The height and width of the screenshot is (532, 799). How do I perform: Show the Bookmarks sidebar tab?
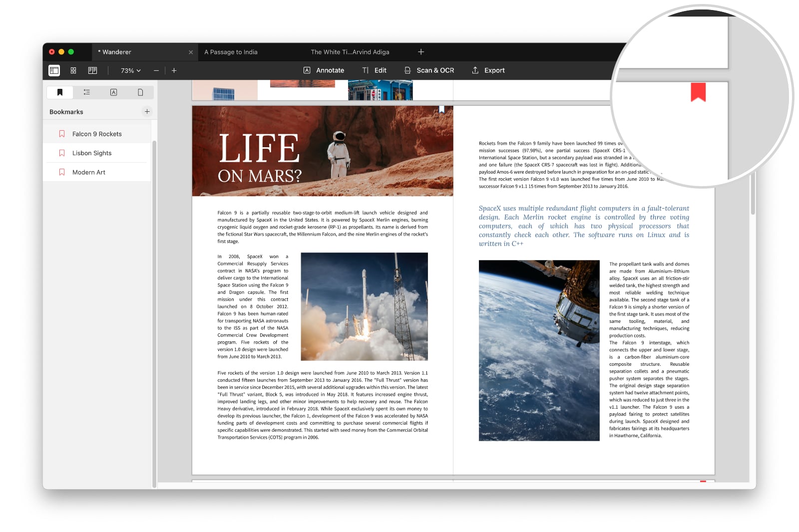pyautogui.click(x=60, y=92)
